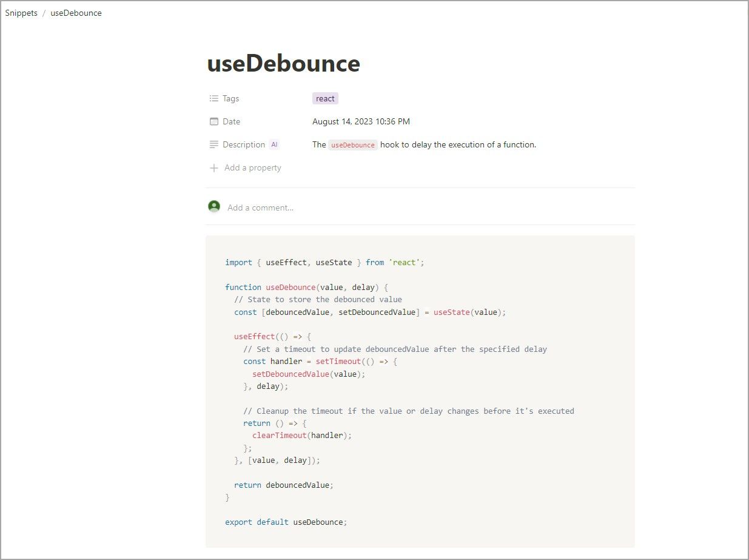Click Add a property
749x560 pixels.
coord(252,167)
